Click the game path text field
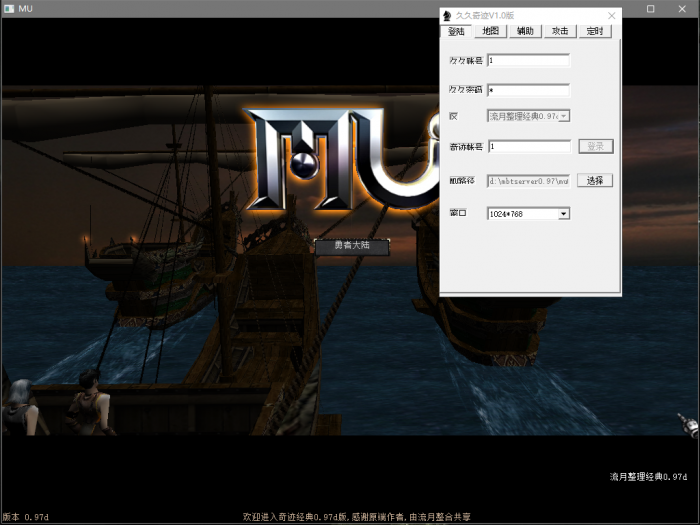Image resolution: width=700 pixels, height=525 pixels. [x=529, y=181]
